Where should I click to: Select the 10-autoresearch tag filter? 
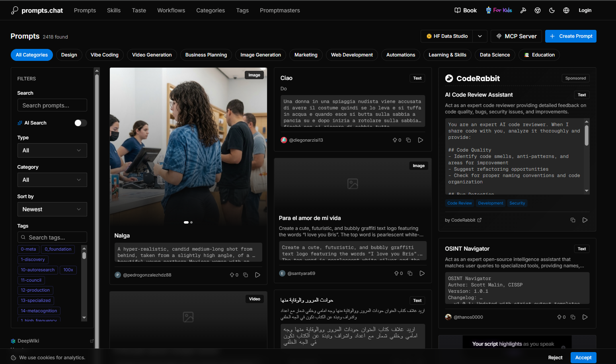tap(38, 270)
